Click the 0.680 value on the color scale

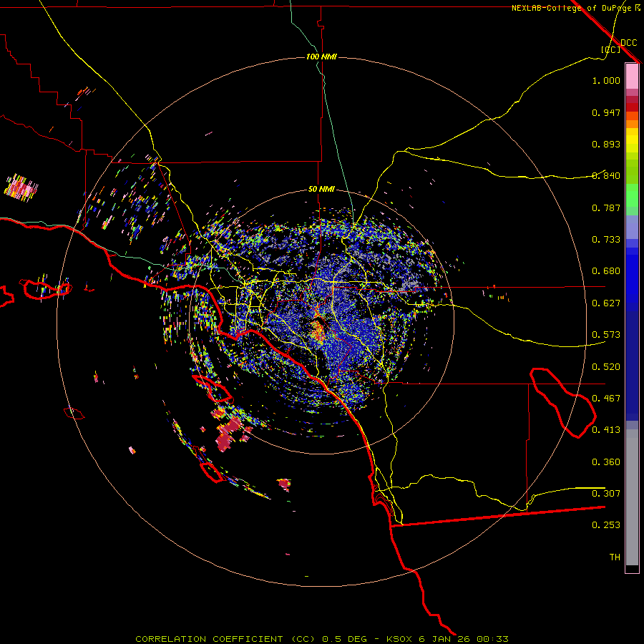pos(606,271)
